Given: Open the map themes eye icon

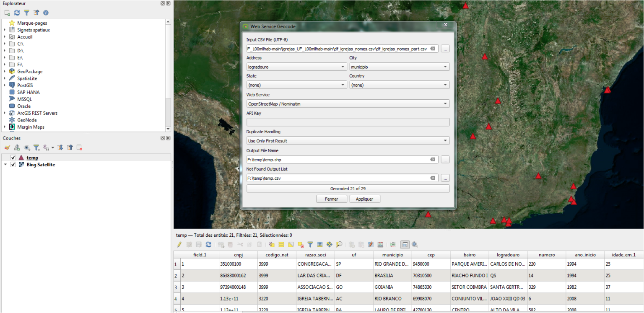Looking at the screenshot, I should point(26,147).
